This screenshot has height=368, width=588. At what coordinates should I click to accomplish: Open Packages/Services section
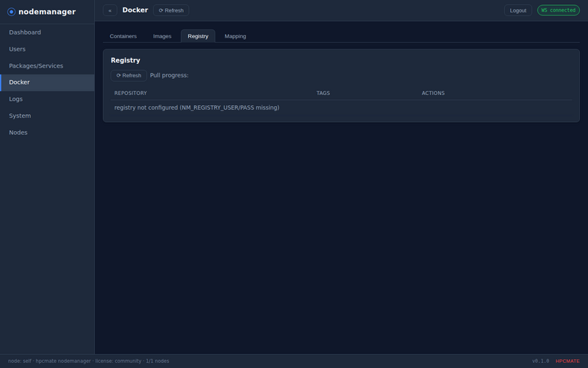point(47,66)
